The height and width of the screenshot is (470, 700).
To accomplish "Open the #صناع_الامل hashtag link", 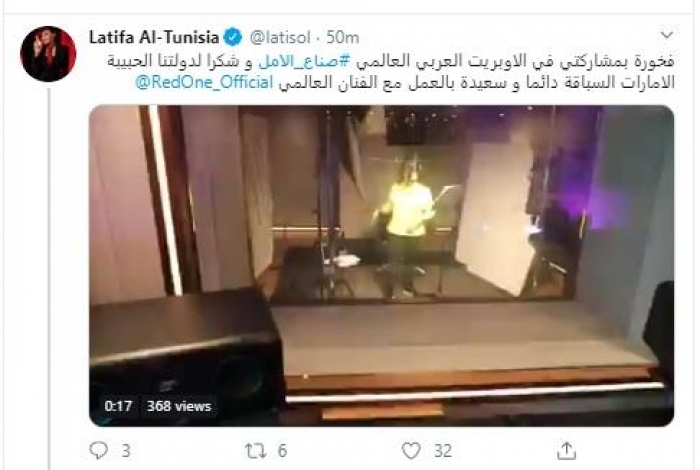I will point(304,61).
